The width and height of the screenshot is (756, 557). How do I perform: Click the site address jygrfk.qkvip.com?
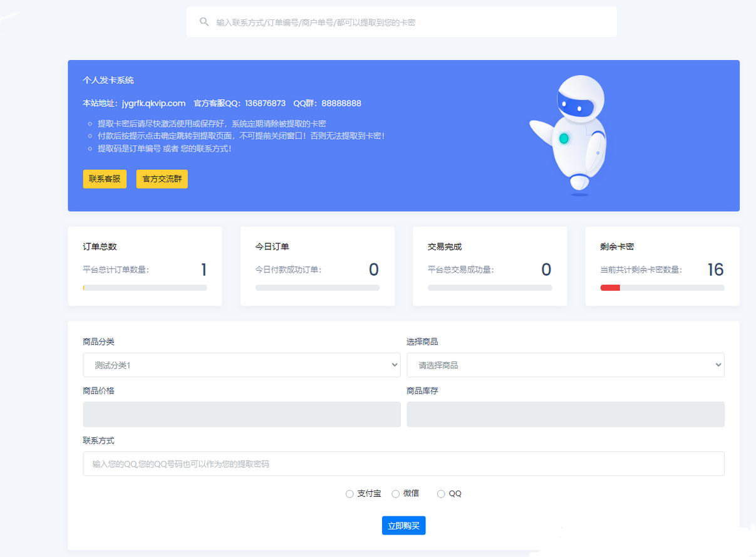153,103
